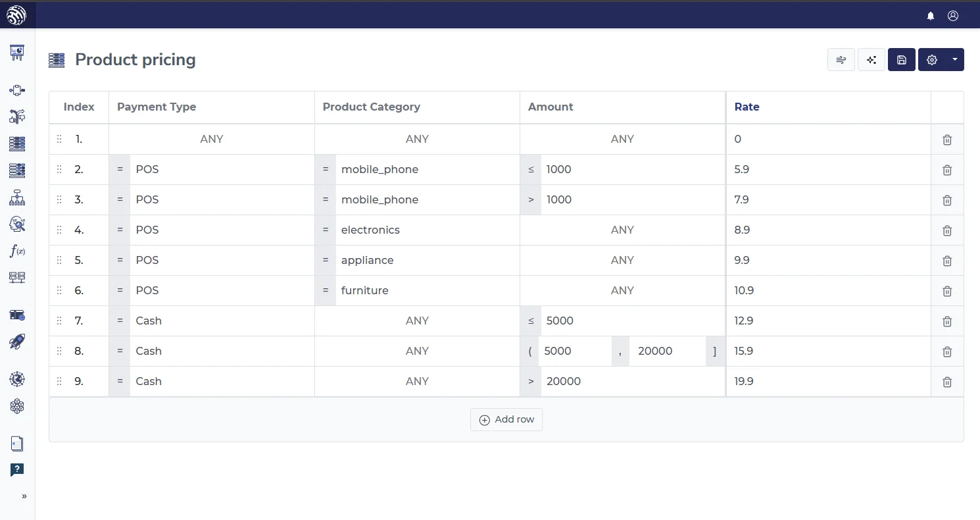The width and height of the screenshot is (980, 520).
Task: Click the Rate value 15.9 in row 8
Action: [744, 351]
